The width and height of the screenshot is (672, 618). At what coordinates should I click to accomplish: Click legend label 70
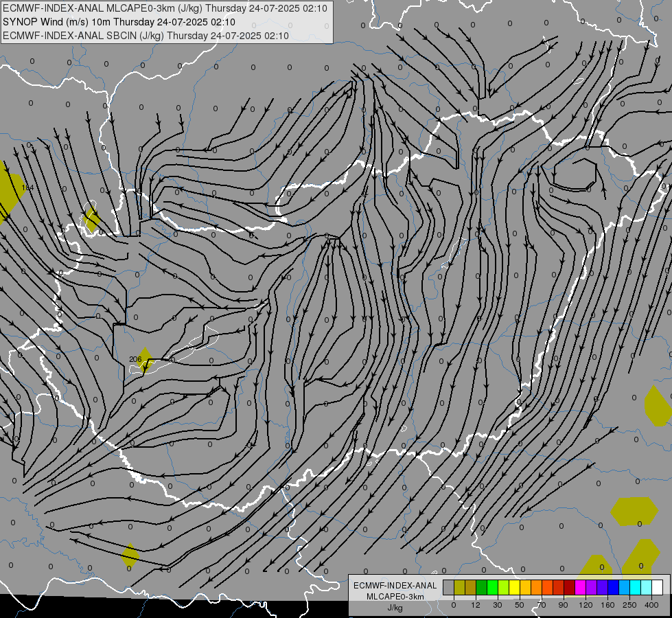[x=542, y=605]
